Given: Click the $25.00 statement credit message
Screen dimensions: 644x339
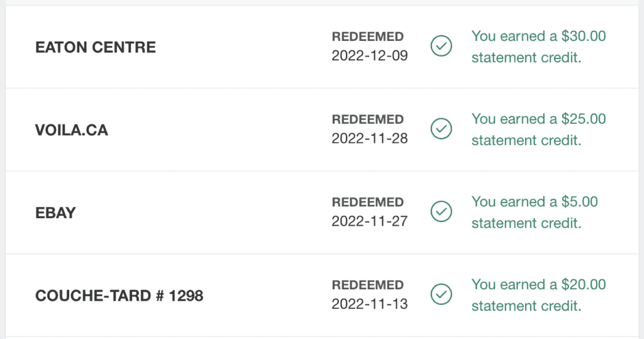Looking at the screenshot, I should coord(538,130).
